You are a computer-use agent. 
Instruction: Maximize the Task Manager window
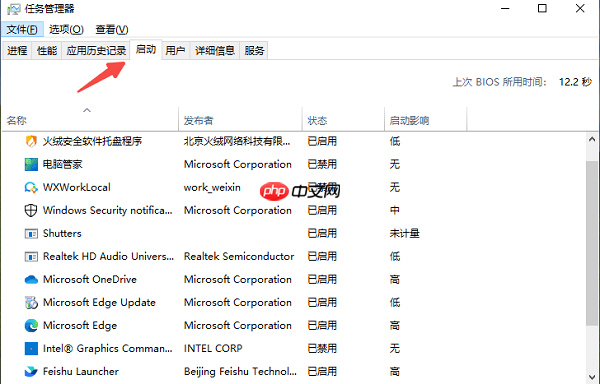(x=542, y=8)
